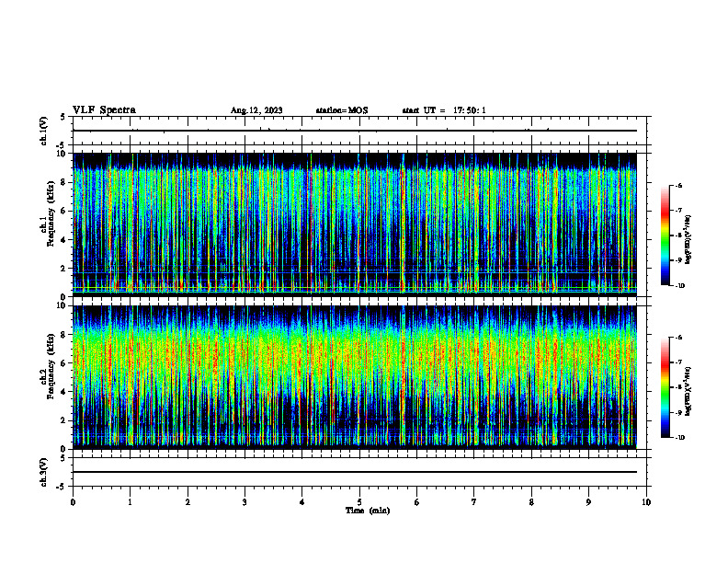Click the time axis tick label "7"
728x563 pixels.
tap(474, 502)
